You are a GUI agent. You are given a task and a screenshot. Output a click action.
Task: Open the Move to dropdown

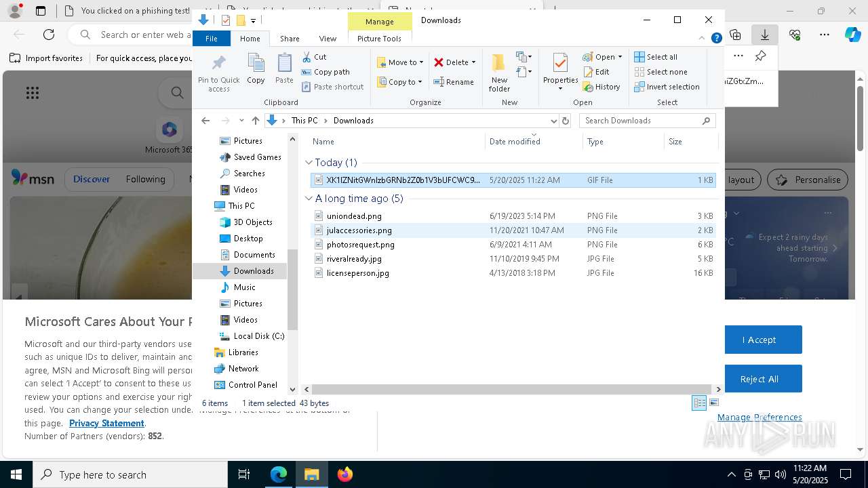pos(400,62)
